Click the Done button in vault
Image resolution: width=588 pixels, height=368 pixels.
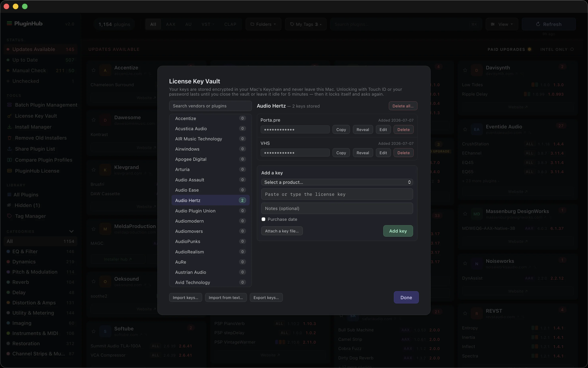[406, 297]
